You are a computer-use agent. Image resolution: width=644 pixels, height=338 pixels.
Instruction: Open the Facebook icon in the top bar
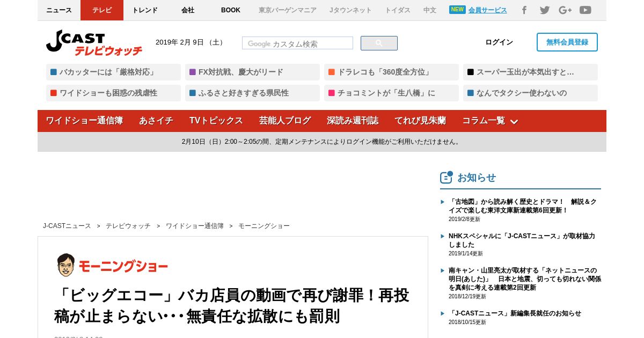point(524,10)
